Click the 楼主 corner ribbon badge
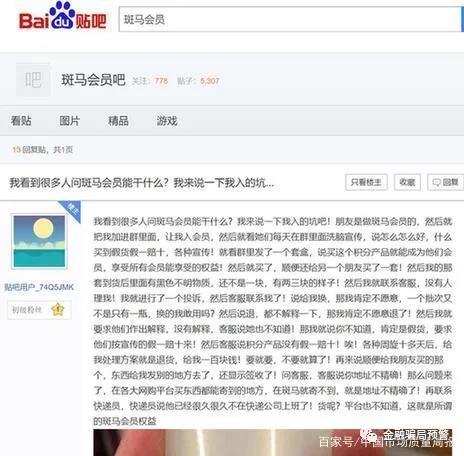Viewport: 464px width, 456px height. coord(71,210)
